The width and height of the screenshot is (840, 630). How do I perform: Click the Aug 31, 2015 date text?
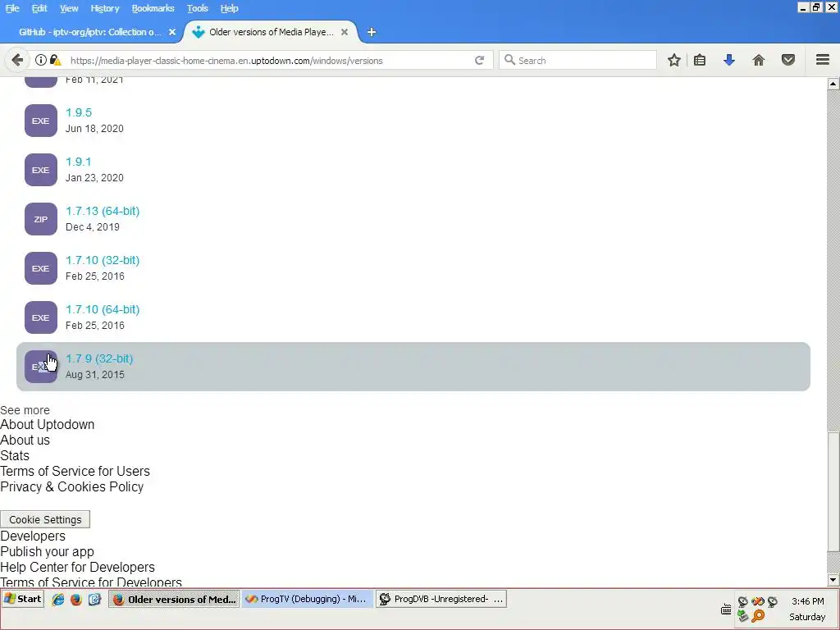click(95, 375)
